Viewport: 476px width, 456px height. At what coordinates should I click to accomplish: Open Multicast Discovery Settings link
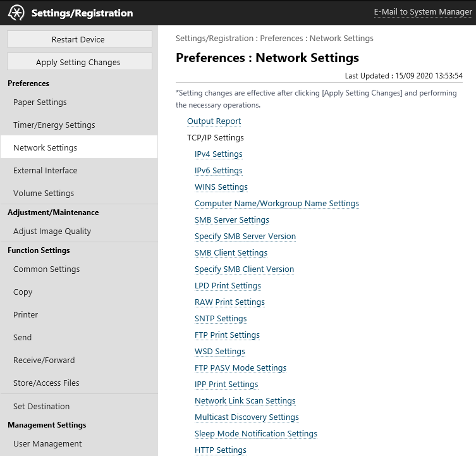(247, 417)
